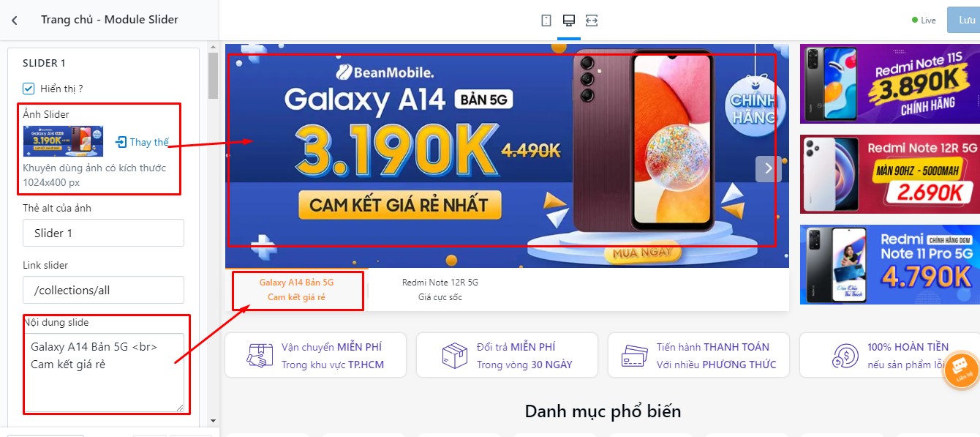Click the sidebar scrollbar down arrow
Image resolution: width=980 pixels, height=437 pixels.
213,421
